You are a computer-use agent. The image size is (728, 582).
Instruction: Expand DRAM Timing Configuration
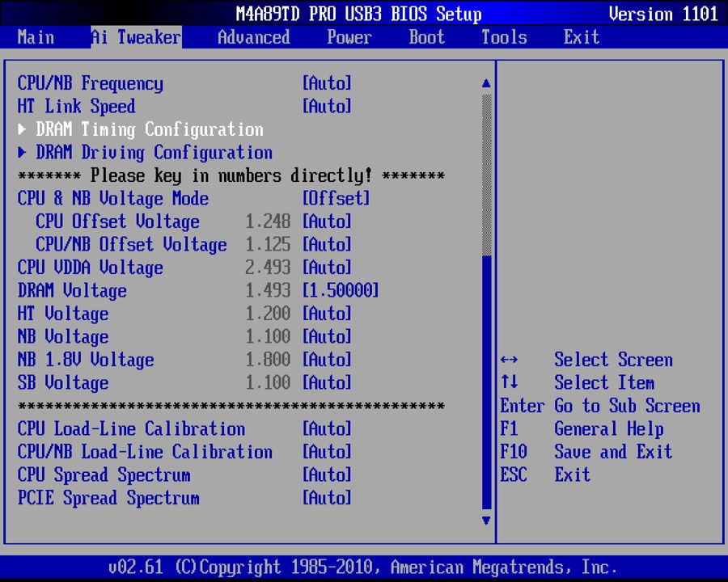click(x=146, y=129)
